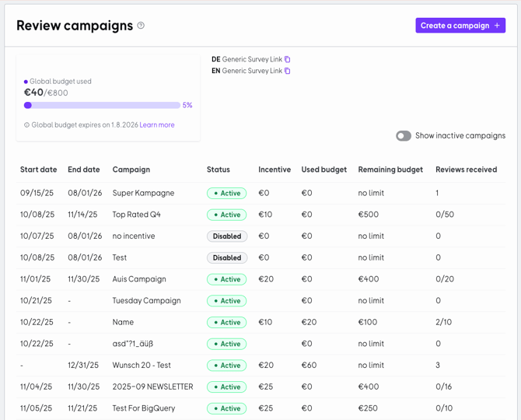
Task: Sort by the Start date column header
Action: tap(38, 170)
